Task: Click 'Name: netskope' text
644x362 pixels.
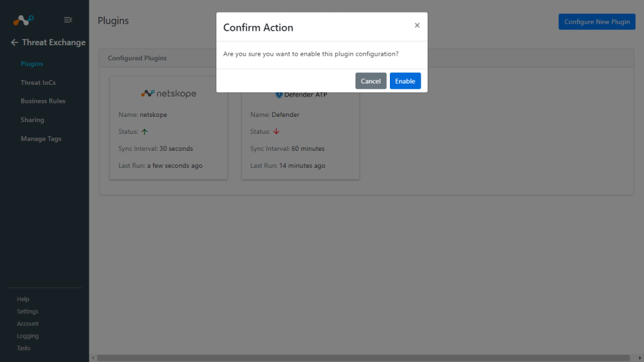Action: coord(143,114)
